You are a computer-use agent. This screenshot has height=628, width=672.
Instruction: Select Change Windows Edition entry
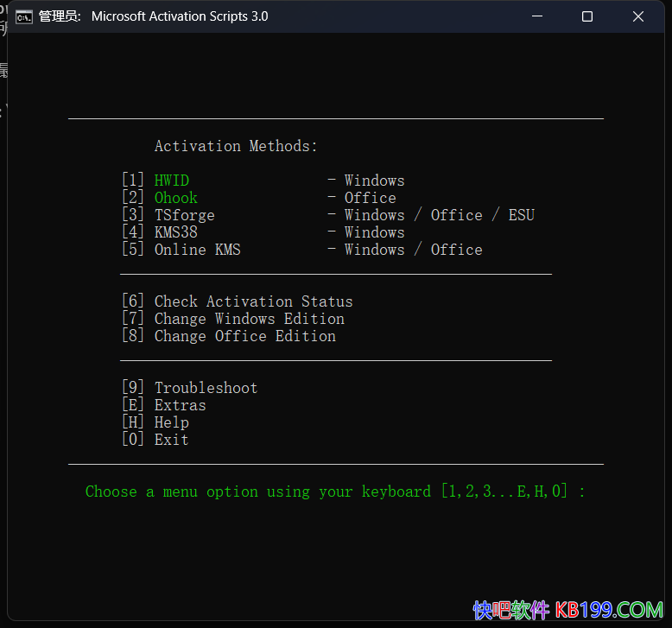point(249,319)
